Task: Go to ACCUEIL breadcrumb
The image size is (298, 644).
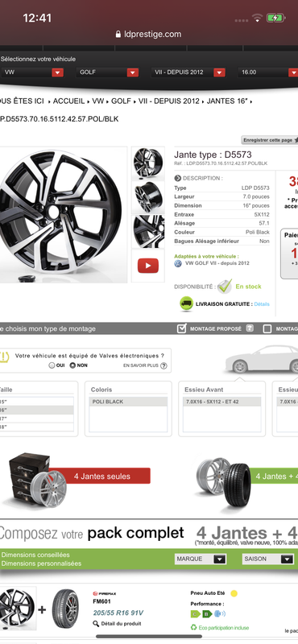Action: click(x=68, y=101)
